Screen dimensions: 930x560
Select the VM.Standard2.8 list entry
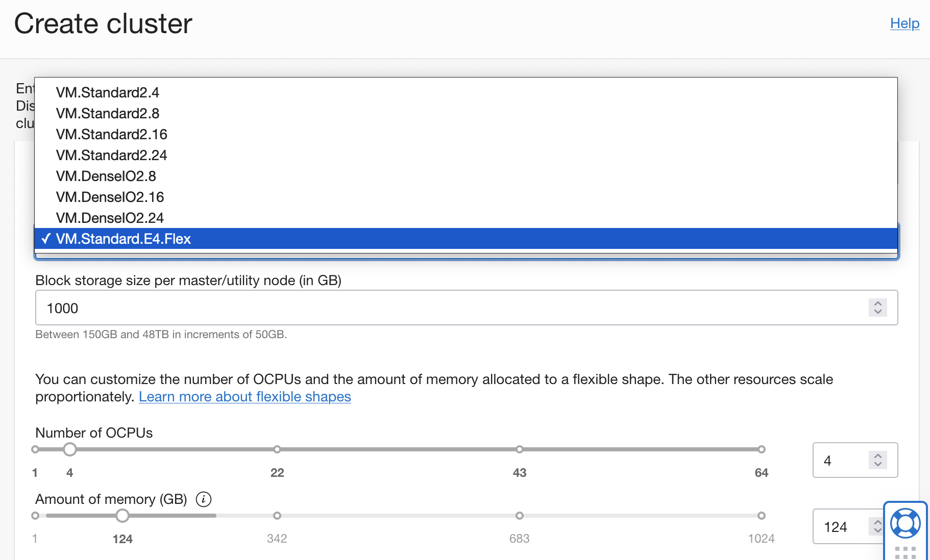[x=107, y=113]
